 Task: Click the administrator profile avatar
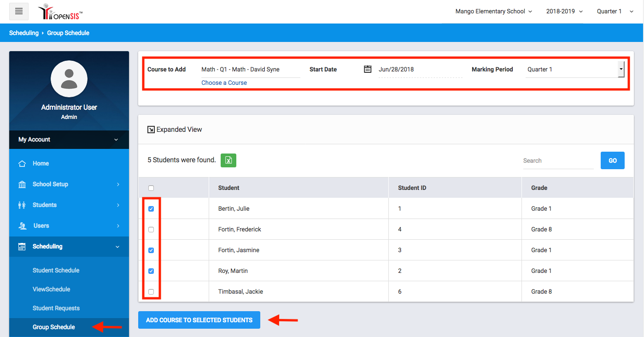pos(69,79)
